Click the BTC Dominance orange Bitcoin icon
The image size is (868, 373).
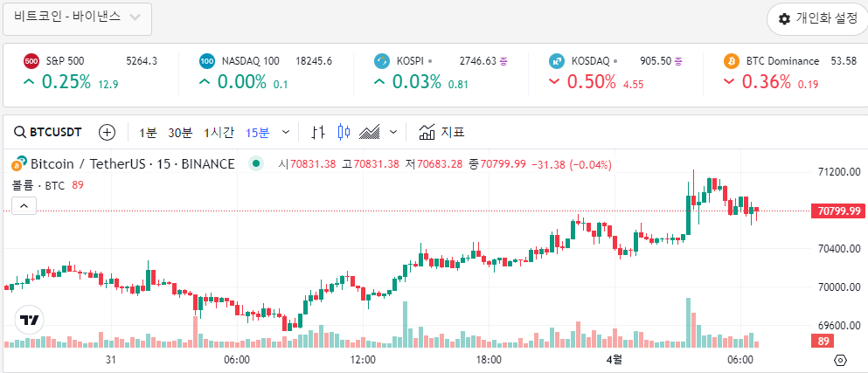click(732, 61)
